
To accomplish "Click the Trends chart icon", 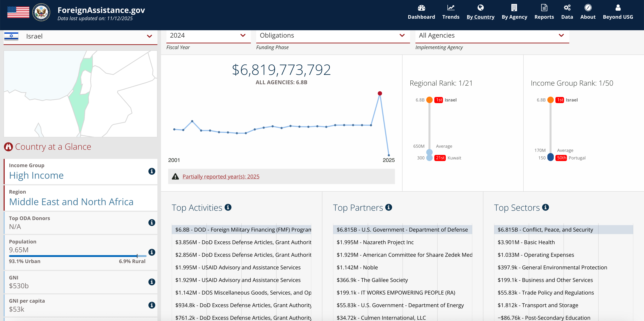I will tap(450, 8).
